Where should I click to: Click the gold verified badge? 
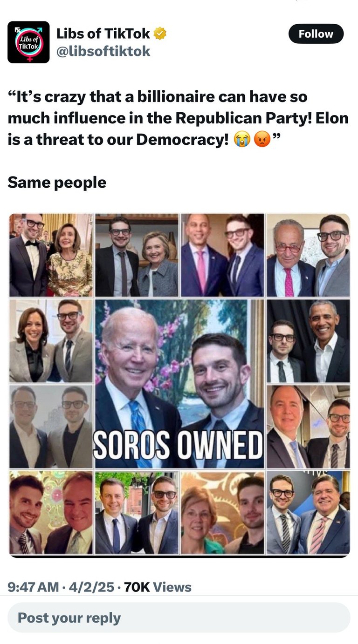[x=160, y=34]
